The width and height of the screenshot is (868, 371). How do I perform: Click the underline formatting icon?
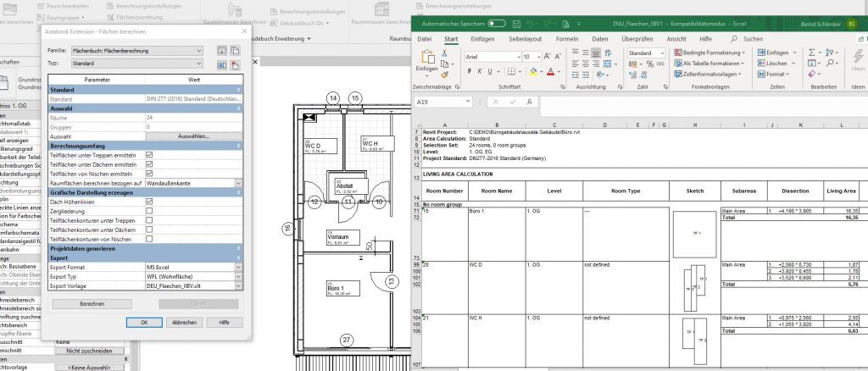tap(491, 73)
